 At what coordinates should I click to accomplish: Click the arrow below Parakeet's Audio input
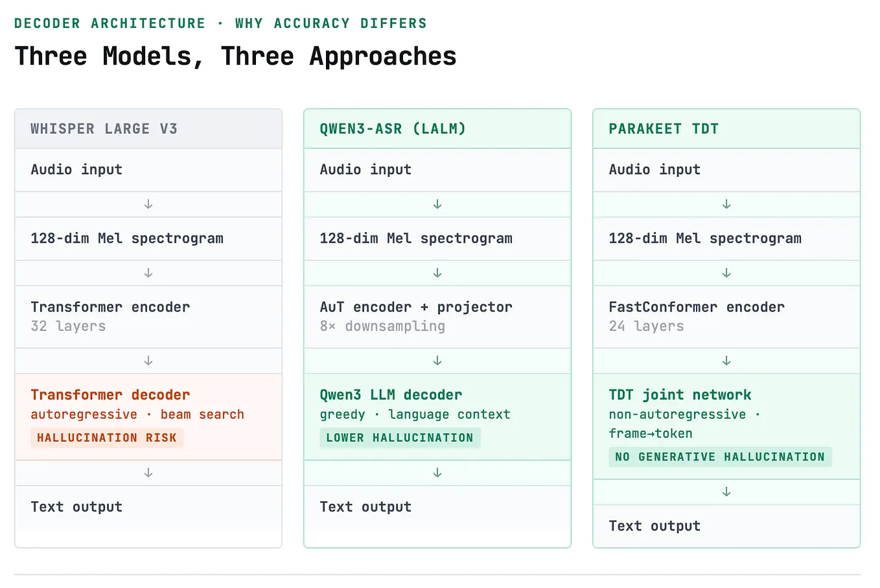(726, 204)
